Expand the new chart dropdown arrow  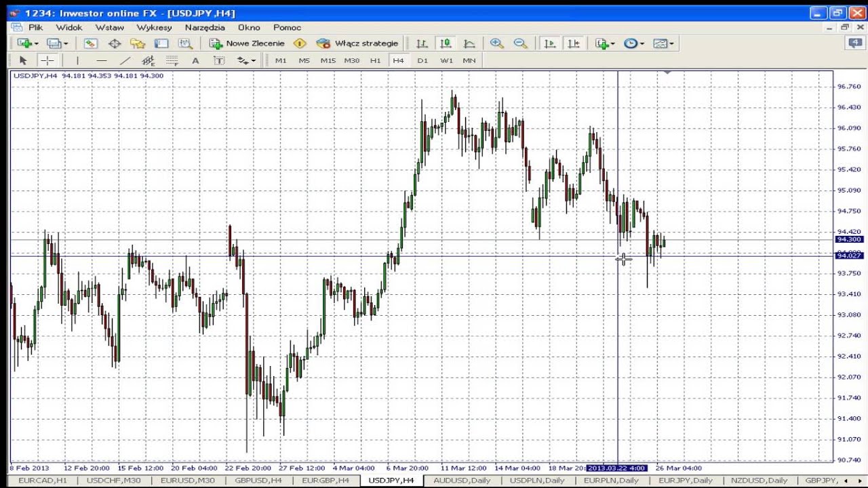coord(37,43)
